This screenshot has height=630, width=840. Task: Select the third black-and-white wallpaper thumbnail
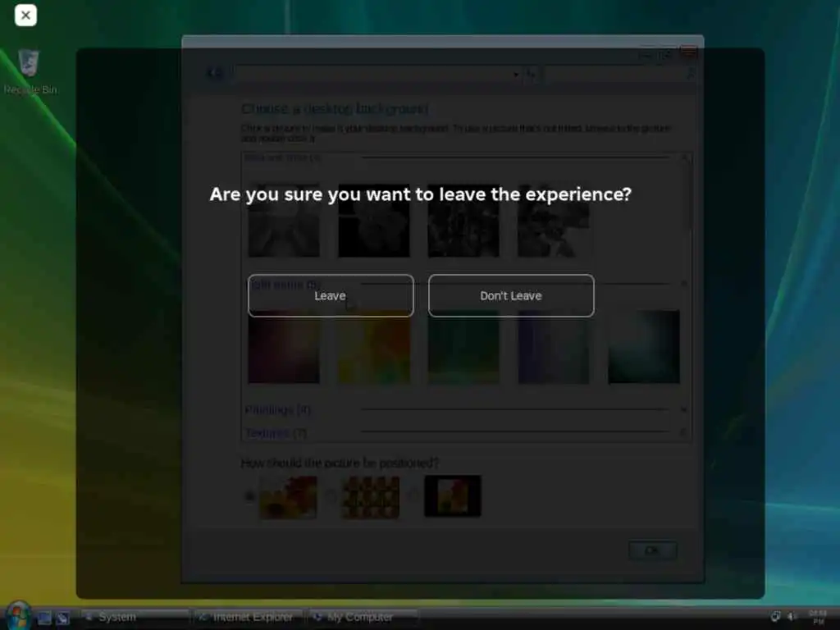[463, 221]
